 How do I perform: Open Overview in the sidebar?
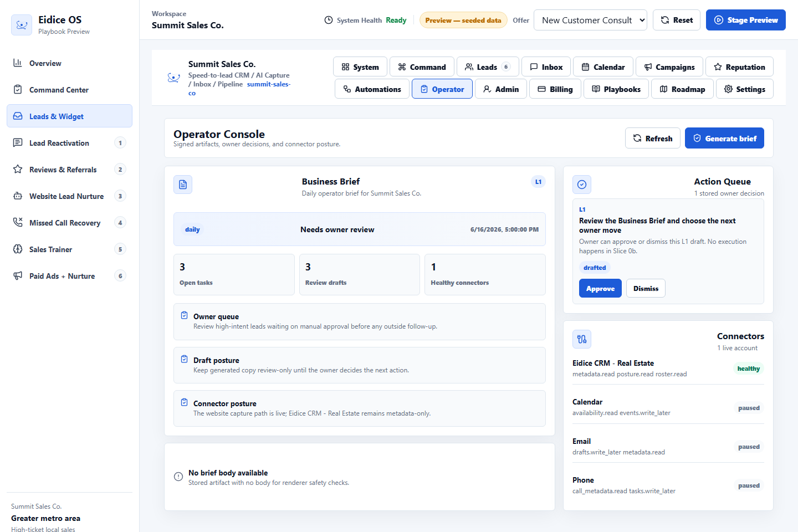point(69,63)
